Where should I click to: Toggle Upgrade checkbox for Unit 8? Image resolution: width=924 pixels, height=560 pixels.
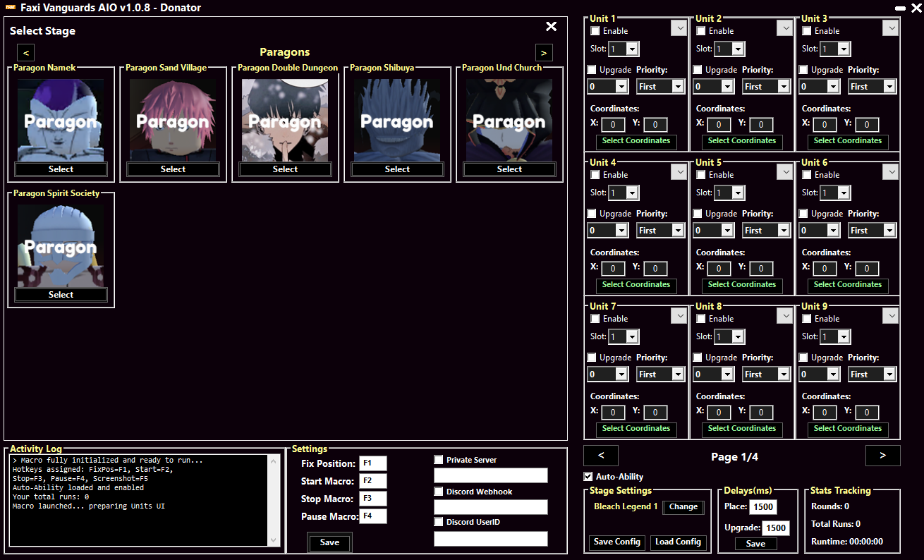(x=698, y=358)
